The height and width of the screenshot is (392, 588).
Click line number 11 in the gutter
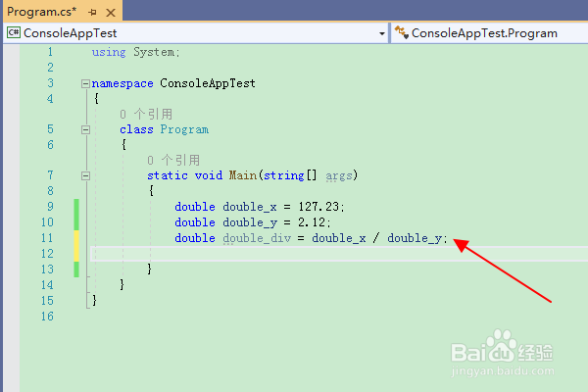click(x=47, y=238)
